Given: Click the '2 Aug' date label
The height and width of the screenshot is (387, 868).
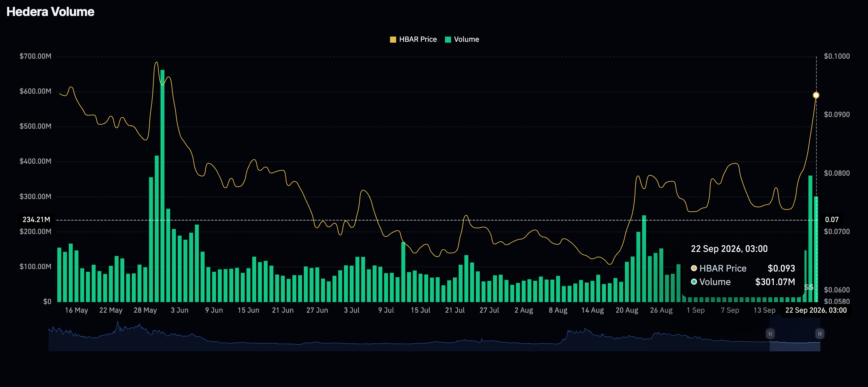Looking at the screenshot, I should [524, 311].
